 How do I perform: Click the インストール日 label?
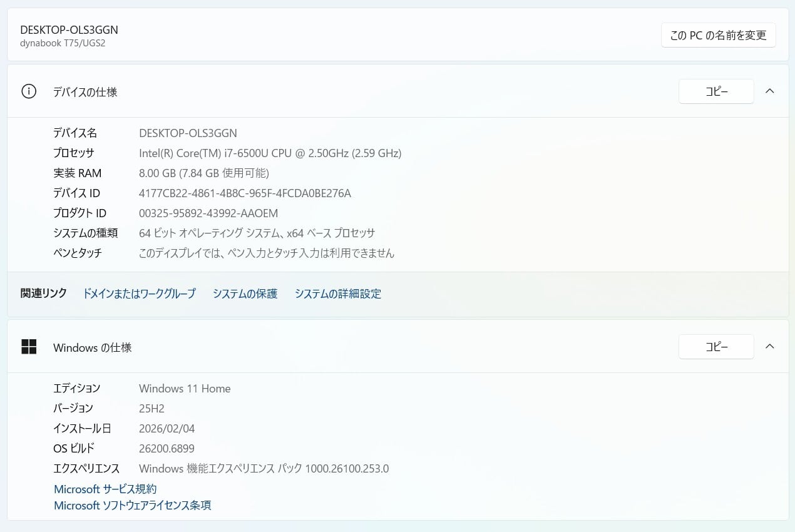[x=82, y=428]
